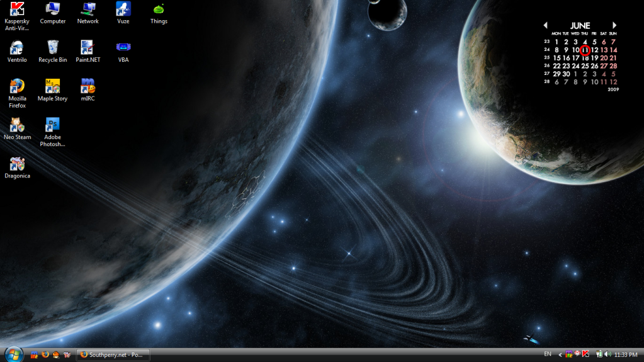This screenshot has width=644, height=362.
Task: Open the Things desktop icon
Action: (159, 13)
